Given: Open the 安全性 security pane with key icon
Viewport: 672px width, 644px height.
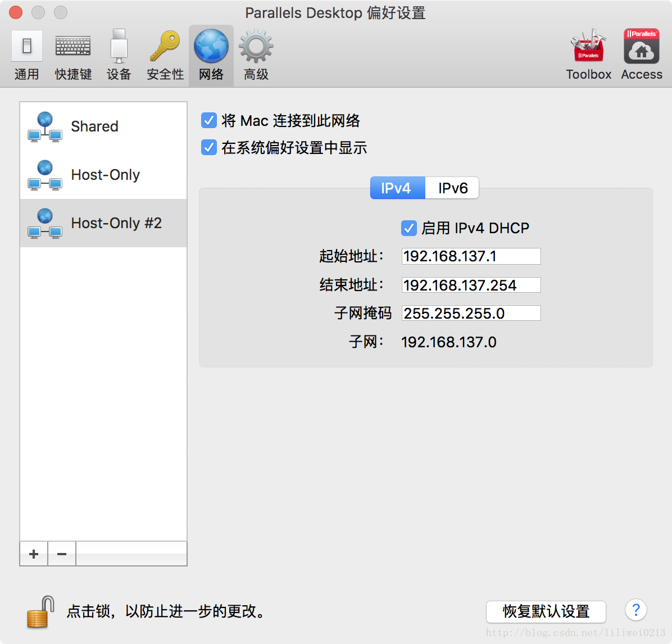Looking at the screenshot, I should tap(165, 56).
